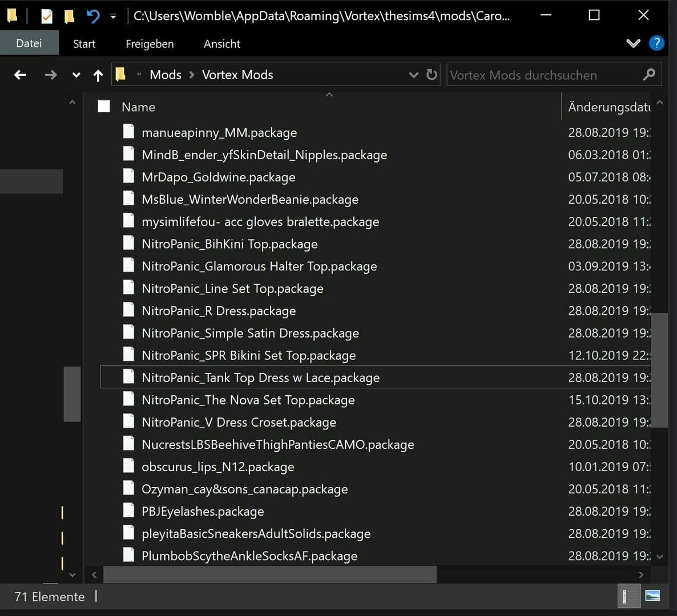Go up one folder level
Image resolution: width=677 pixels, height=616 pixels.
point(98,75)
